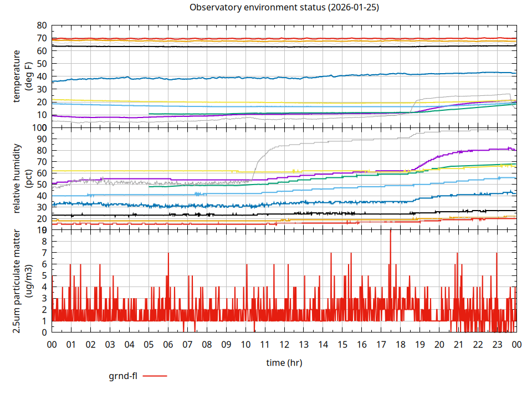Click the 09 hour tick label
Viewport: 532px width, 399px height.
coord(226,344)
